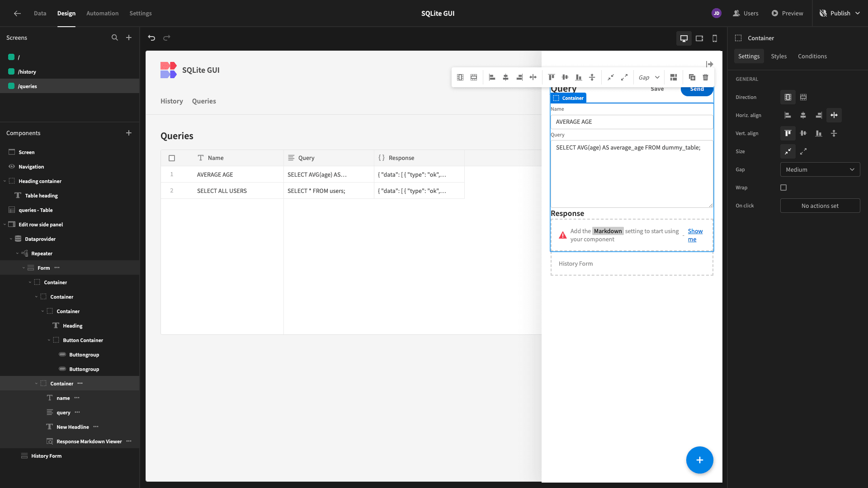Open the Publish dropdown
Image resolution: width=868 pixels, height=488 pixels.
840,13
